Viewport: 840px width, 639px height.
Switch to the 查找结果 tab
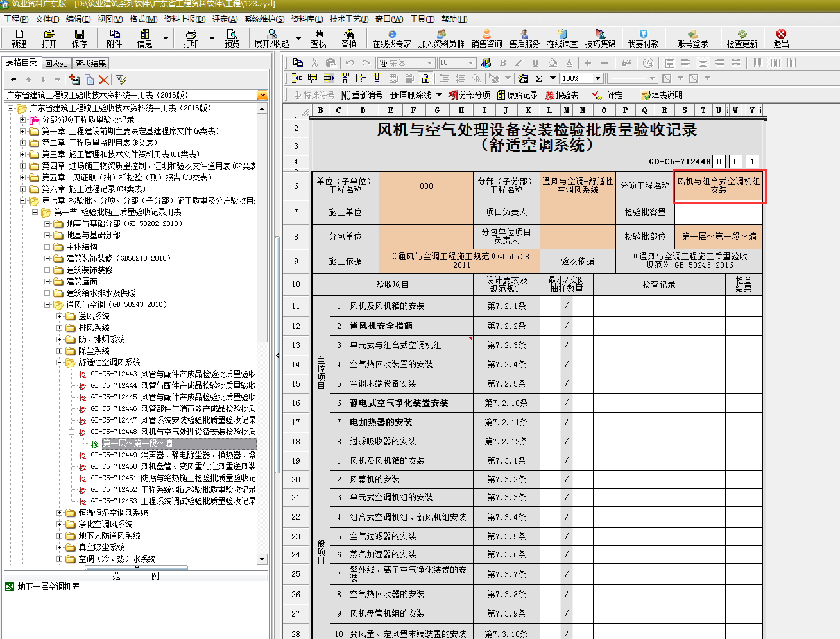tap(90, 63)
